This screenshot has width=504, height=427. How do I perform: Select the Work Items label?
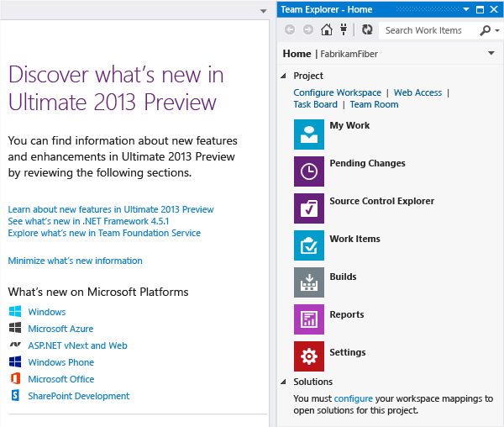(354, 239)
